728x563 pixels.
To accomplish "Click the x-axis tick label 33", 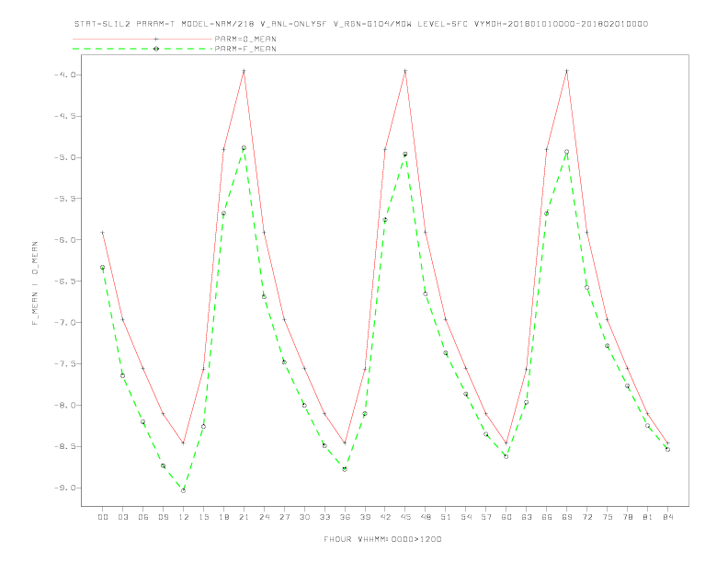I will click(324, 517).
